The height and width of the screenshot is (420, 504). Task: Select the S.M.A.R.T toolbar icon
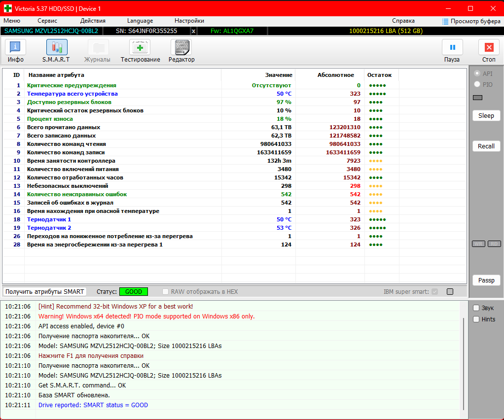click(x=57, y=47)
